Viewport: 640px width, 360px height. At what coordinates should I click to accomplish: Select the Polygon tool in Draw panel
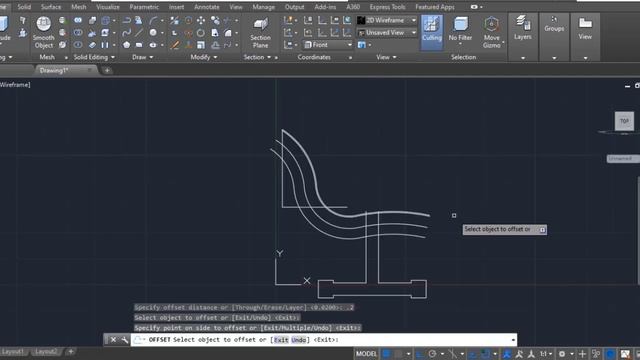[127, 45]
